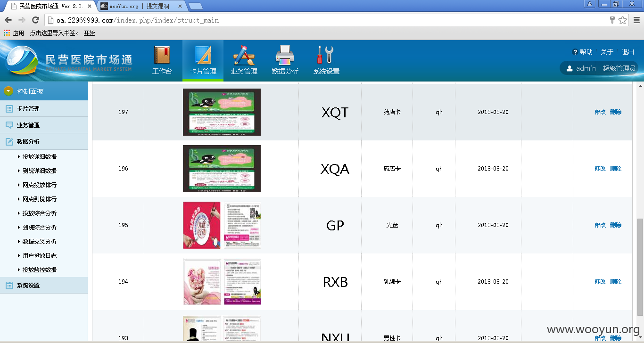Screen dimensions: 644x343
Task: Click the sidebar 卡片管理 list icon
Action: pyautogui.click(x=9, y=109)
